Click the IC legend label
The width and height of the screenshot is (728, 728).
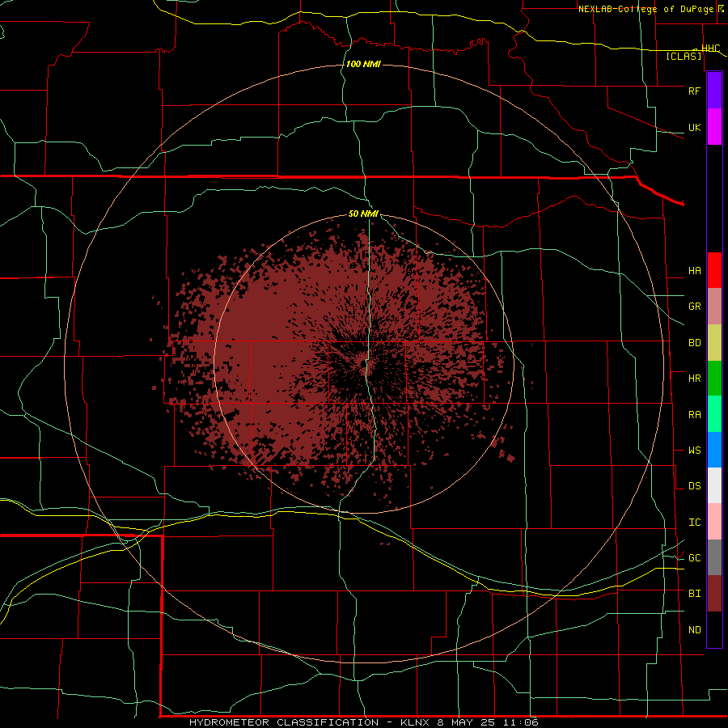(x=694, y=523)
